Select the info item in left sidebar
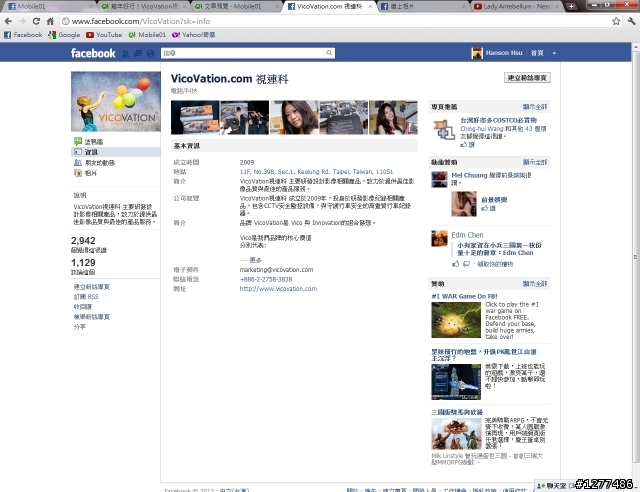The image size is (640, 492). pos(116,152)
